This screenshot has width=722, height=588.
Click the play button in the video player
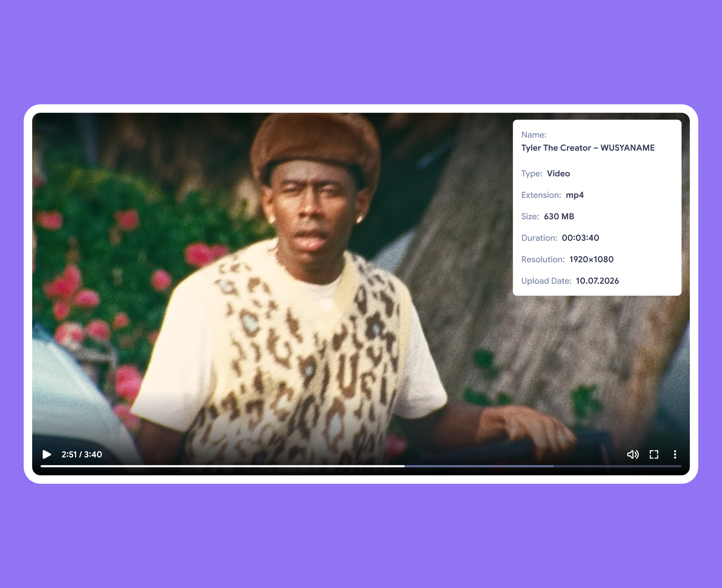pyautogui.click(x=47, y=454)
